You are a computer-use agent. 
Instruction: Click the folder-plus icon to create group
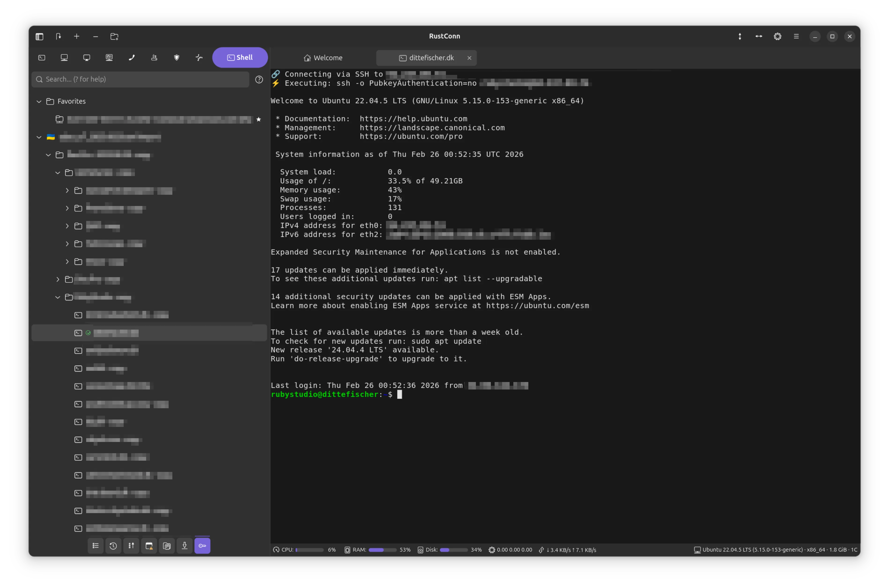tap(115, 36)
